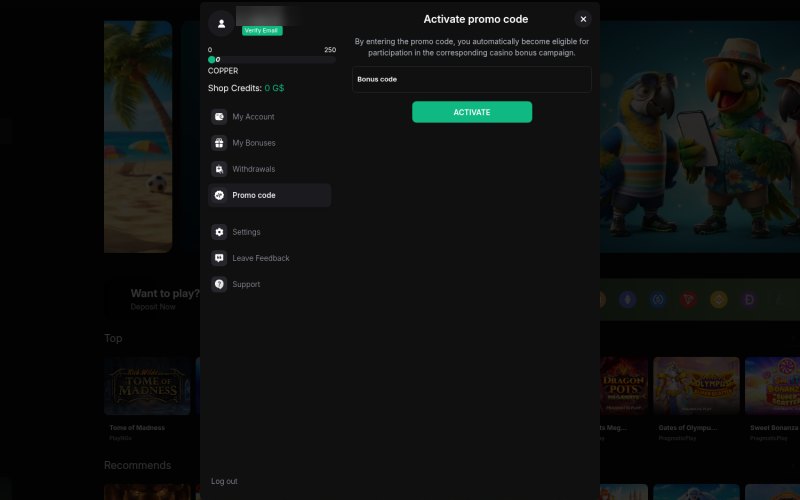This screenshot has height=500, width=800.
Task: Click the COPPER rank label
Action: pos(223,71)
